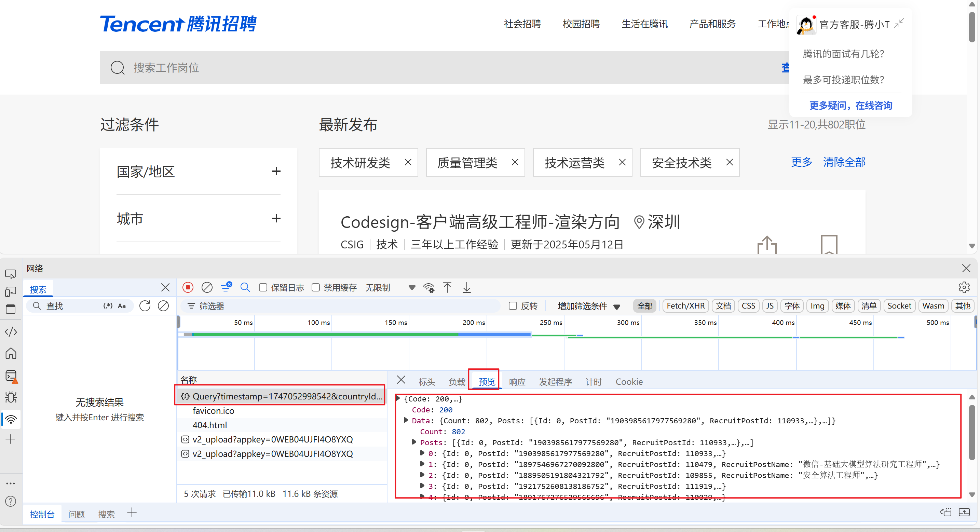Screen dimensions: 980x532
Task: Select the Fetch/XHR filter type
Action: point(685,306)
